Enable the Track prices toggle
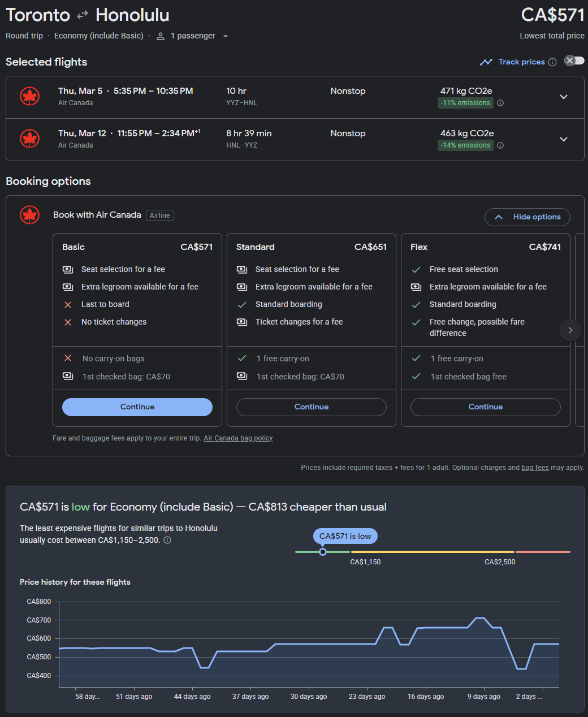588x717 pixels. 574,61
